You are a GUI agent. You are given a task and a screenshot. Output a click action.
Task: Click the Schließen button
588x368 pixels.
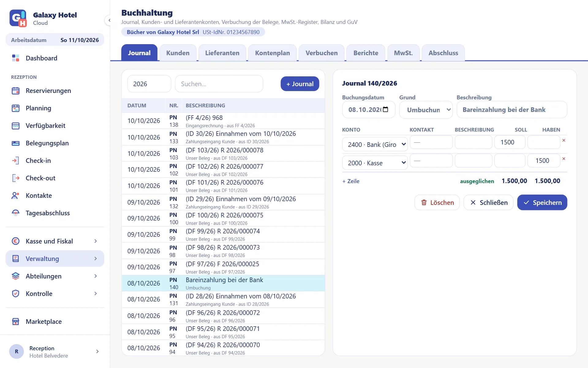(488, 202)
